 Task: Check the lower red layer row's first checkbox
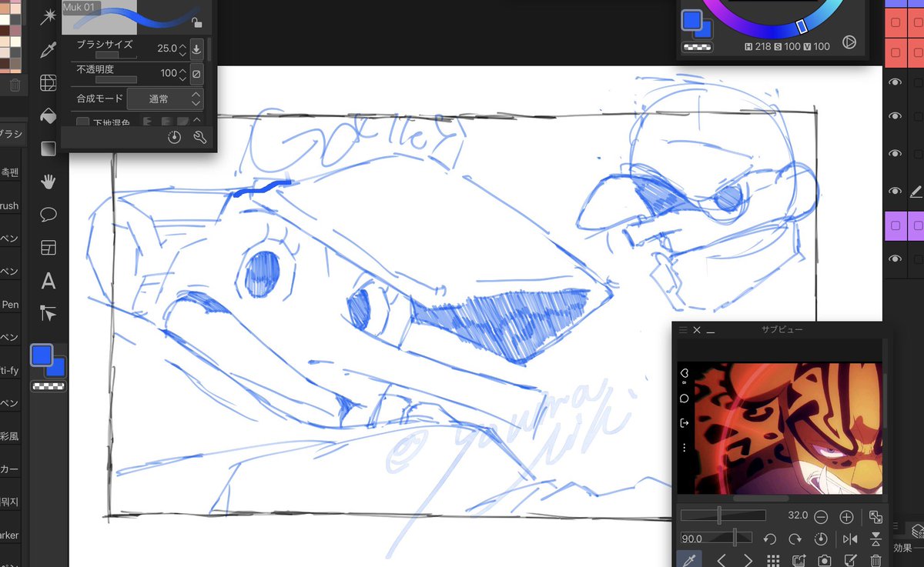click(896, 52)
